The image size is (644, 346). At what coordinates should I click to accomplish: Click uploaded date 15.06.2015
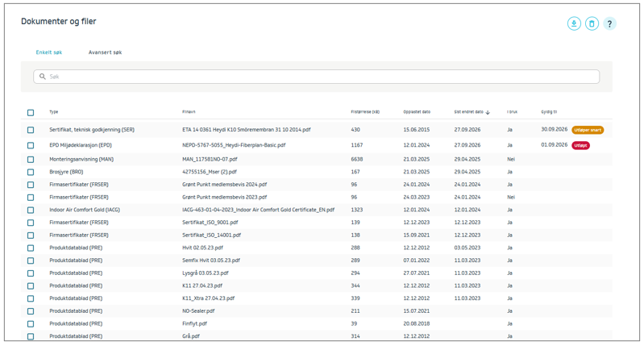pyautogui.click(x=417, y=129)
